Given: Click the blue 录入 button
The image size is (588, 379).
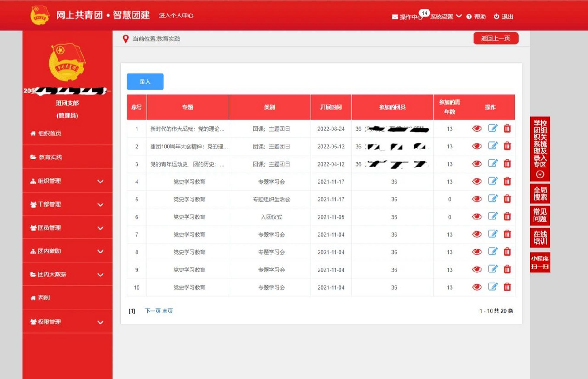Looking at the screenshot, I should click(145, 81).
